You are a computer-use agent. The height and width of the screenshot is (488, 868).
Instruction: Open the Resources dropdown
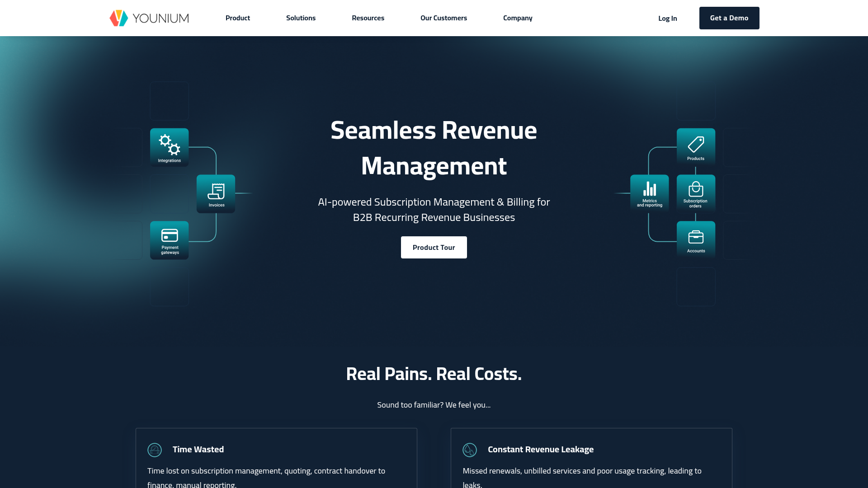(368, 18)
